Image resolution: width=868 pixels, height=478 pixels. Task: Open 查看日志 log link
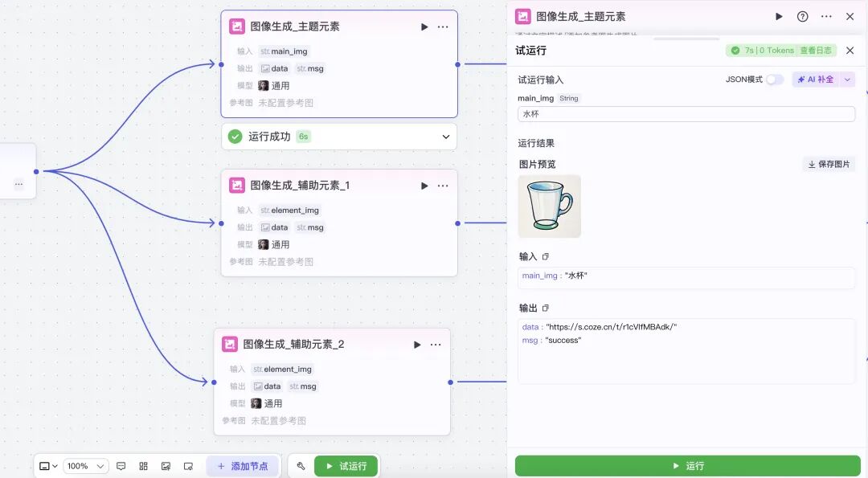816,51
